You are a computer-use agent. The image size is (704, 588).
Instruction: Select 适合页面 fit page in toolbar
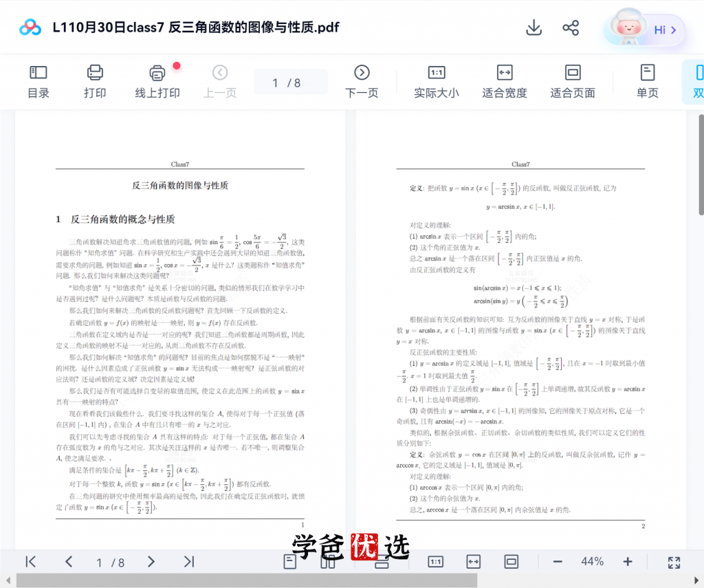coord(573,82)
